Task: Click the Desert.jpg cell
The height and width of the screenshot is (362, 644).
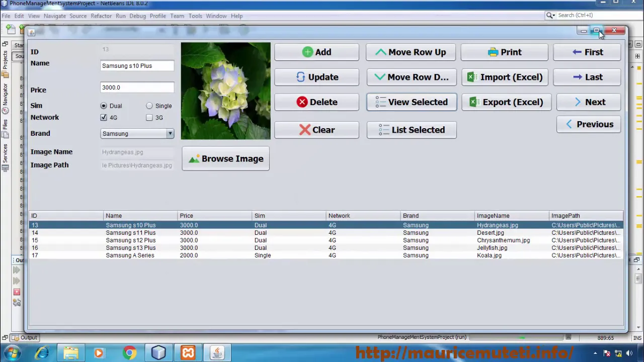Action: click(x=512, y=233)
